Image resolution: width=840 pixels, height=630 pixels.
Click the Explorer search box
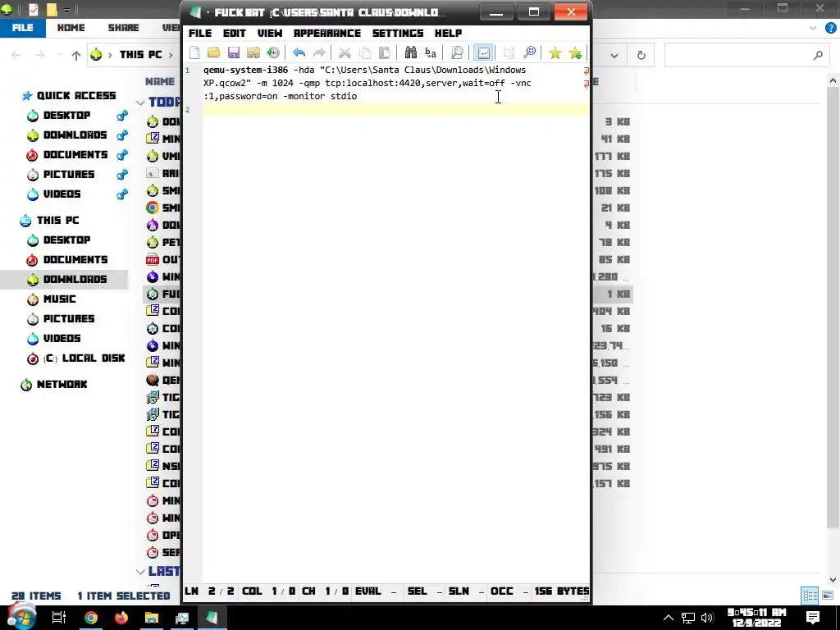tap(746, 55)
